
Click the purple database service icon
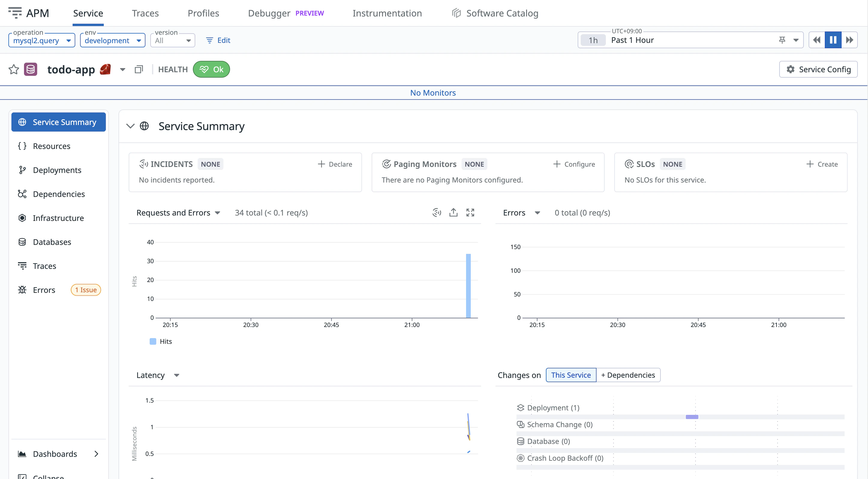pyautogui.click(x=31, y=69)
